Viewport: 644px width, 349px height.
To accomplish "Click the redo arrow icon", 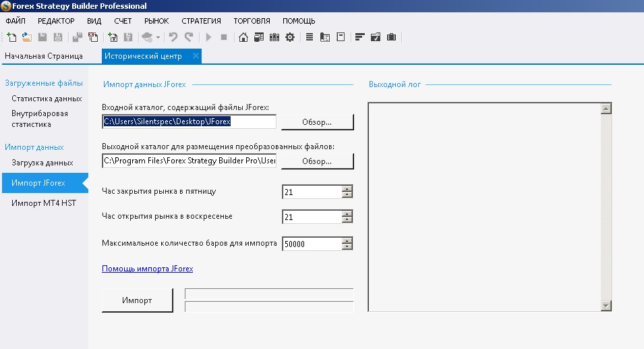I will click(189, 37).
